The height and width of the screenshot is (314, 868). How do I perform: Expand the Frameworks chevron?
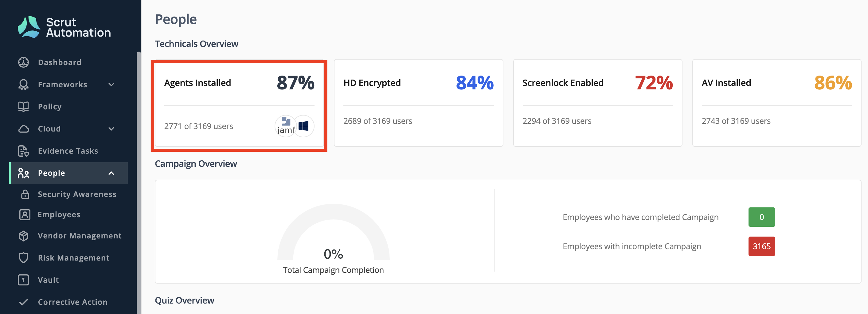pos(111,84)
